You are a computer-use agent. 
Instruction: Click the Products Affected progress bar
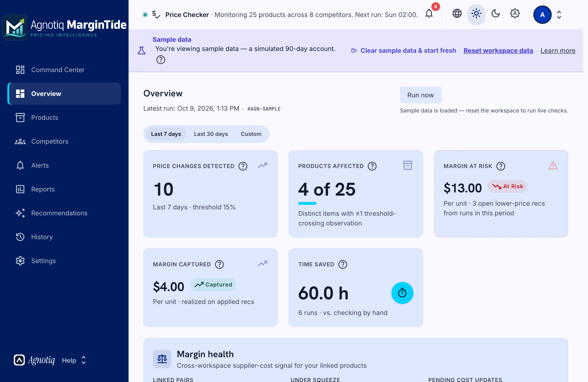[x=307, y=203]
